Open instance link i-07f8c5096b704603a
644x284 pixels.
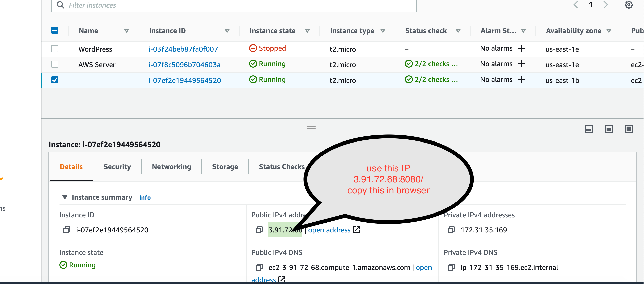coord(184,65)
